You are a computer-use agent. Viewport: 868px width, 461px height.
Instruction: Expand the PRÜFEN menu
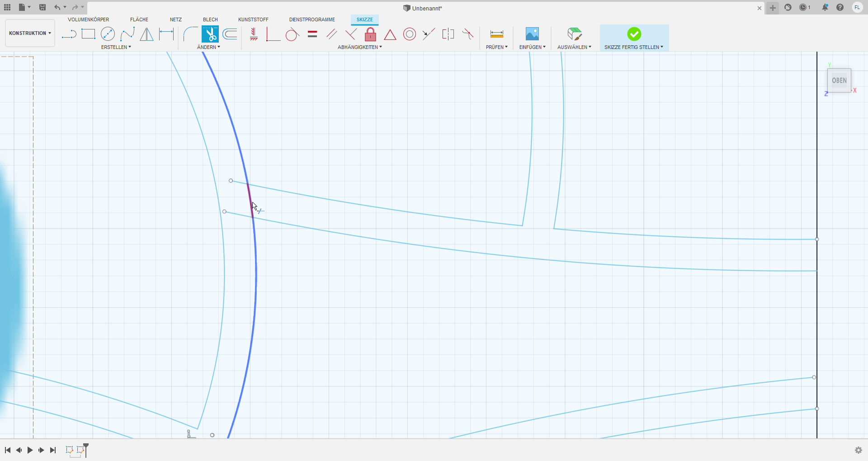point(496,47)
